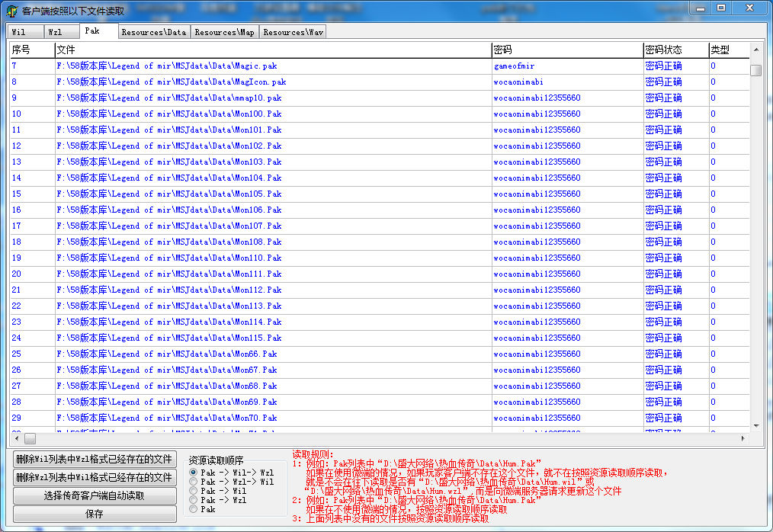Select the Mon112.Pak file row

380,290
